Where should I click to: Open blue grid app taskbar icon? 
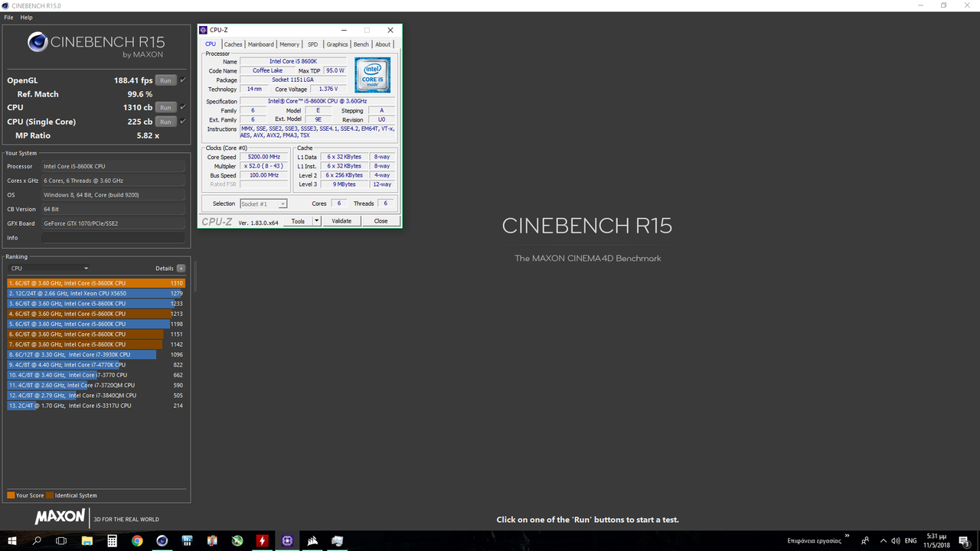coord(187,540)
